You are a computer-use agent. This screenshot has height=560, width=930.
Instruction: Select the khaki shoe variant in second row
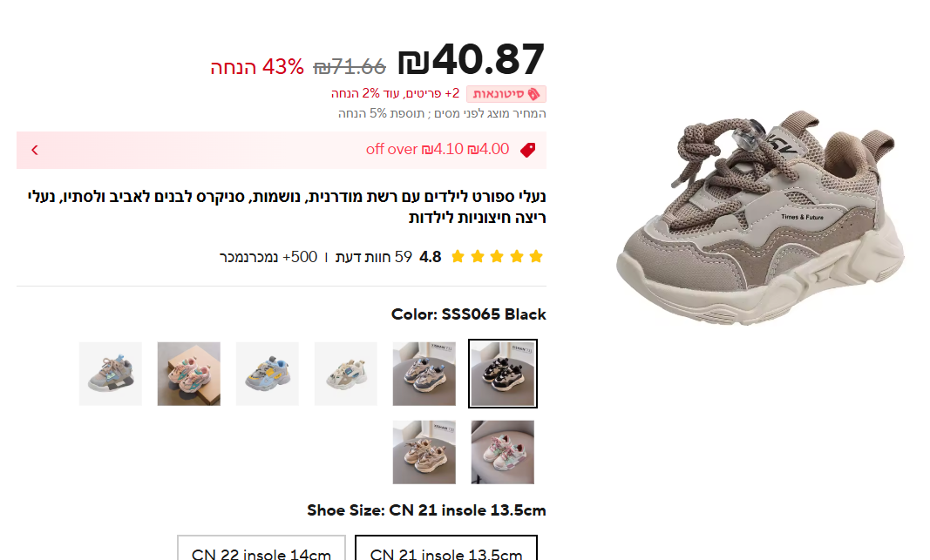(424, 452)
